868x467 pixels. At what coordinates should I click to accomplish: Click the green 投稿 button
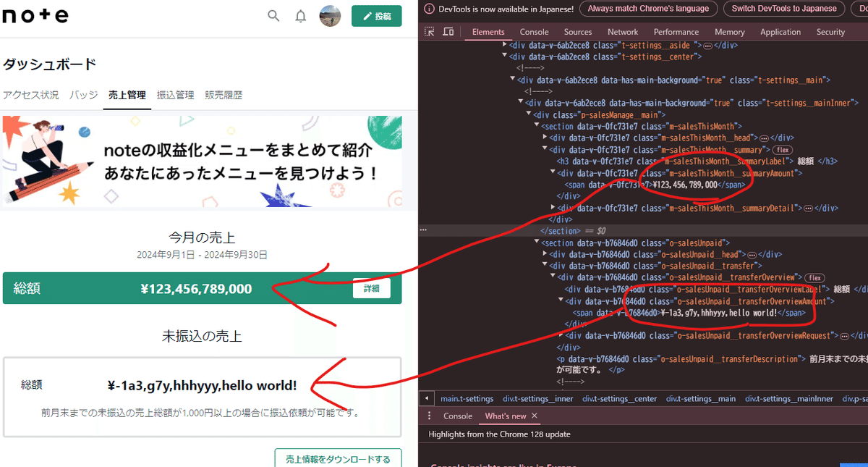click(x=376, y=15)
